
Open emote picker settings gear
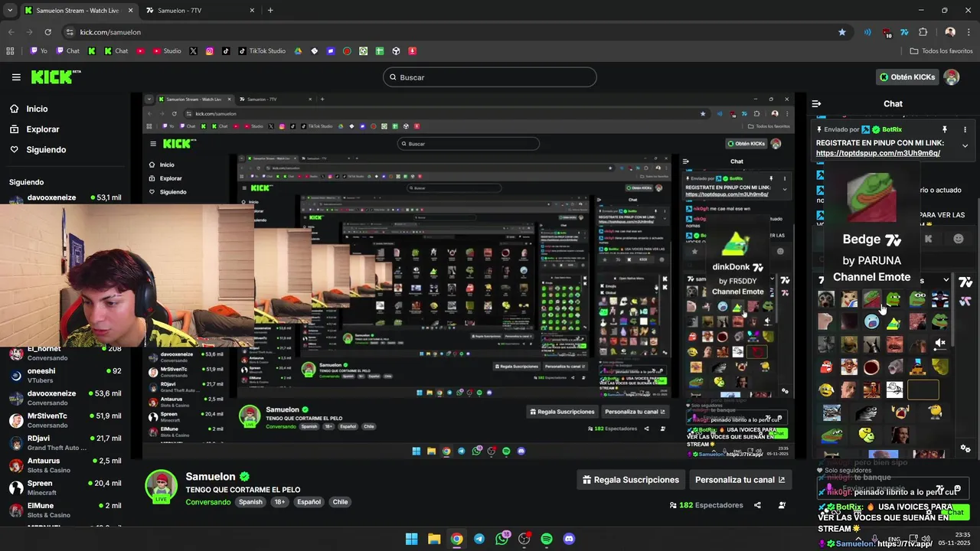(x=965, y=448)
